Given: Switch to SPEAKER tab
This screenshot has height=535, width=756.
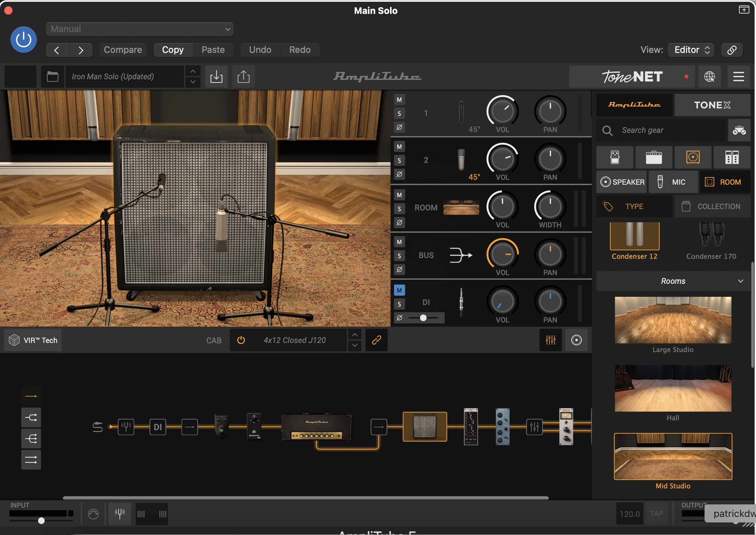Looking at the screenshot, I should pos(622,182).
